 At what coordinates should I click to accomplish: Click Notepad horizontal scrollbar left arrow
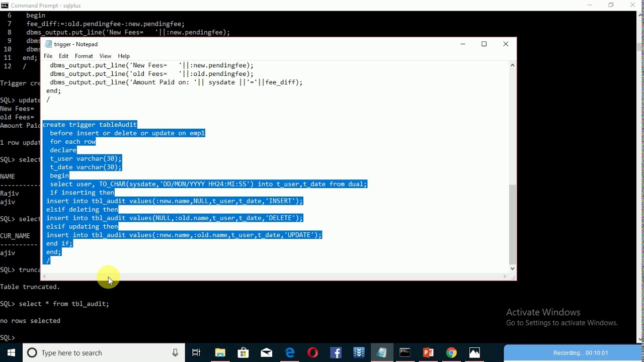pyautogui.click(x=45, y=277)
